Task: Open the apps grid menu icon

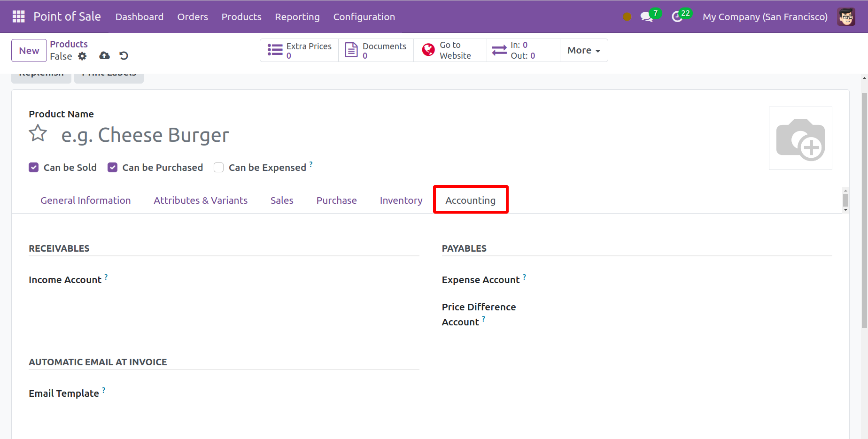Action: (18, 16)
